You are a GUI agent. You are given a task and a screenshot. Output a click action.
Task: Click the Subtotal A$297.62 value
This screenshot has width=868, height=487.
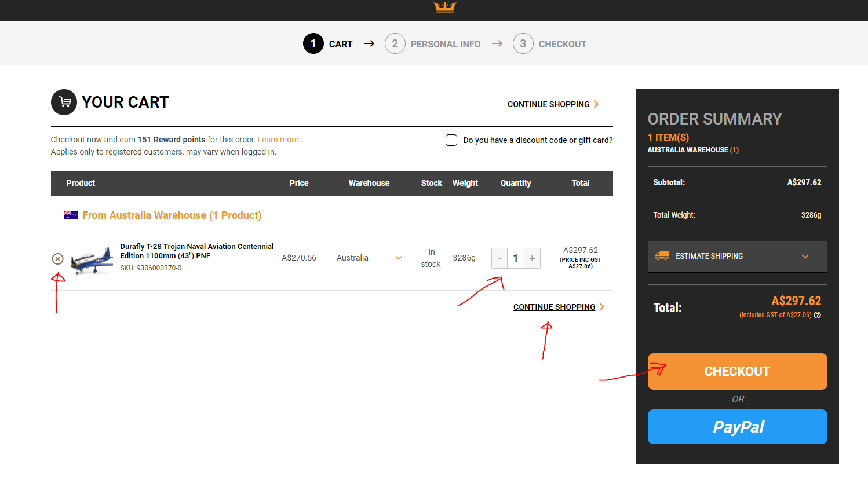[804, 182]
